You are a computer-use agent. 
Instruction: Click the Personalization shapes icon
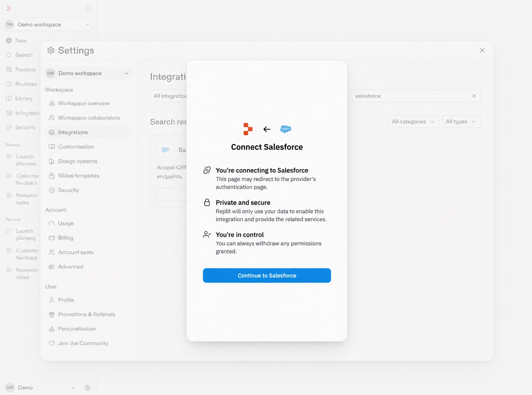52,329
